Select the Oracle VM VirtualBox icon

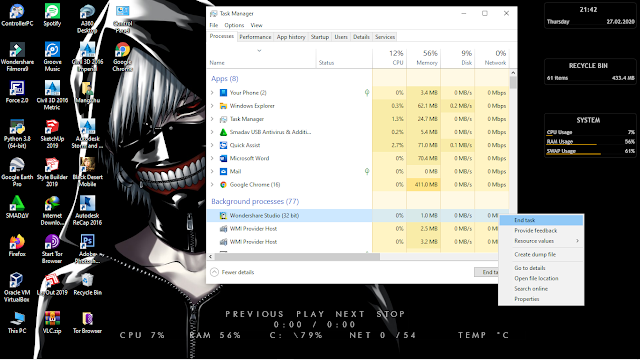pyautogui.click(x=17, y=287)
